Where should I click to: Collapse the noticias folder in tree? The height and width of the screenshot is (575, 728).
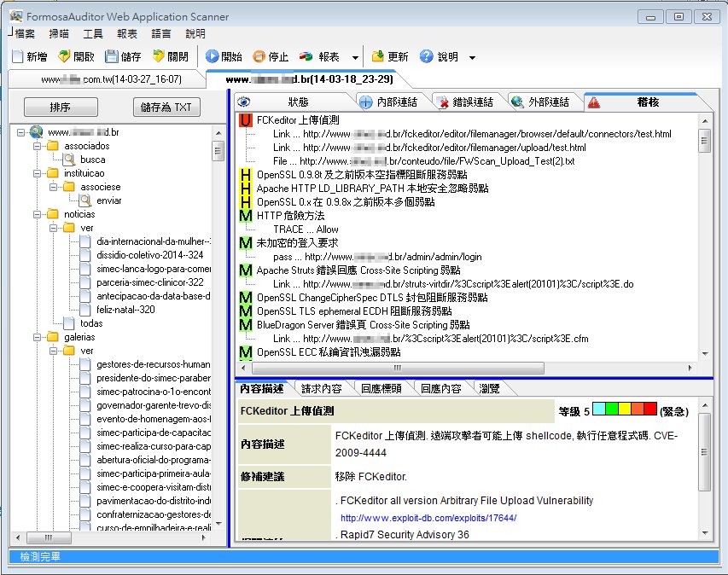click(38, 214)
